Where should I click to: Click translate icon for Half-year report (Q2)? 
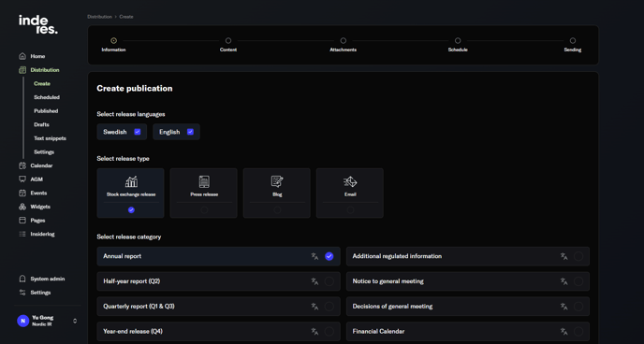315,281
